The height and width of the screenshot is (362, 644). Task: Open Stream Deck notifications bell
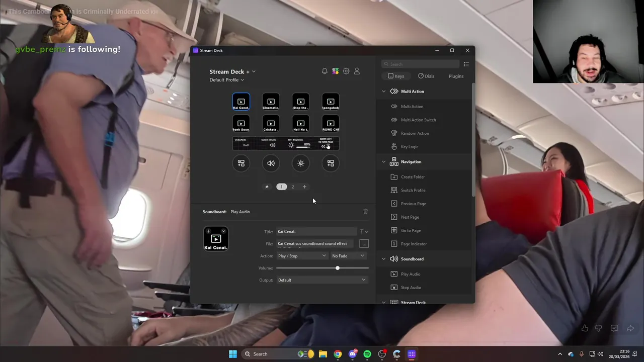click(x=325, y=71)
